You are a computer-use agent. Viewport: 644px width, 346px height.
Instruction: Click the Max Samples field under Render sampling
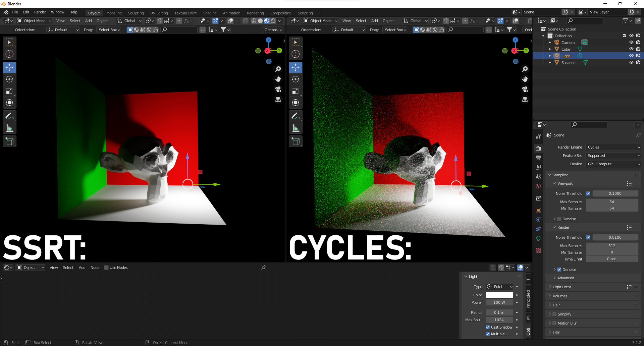point(612,246)
